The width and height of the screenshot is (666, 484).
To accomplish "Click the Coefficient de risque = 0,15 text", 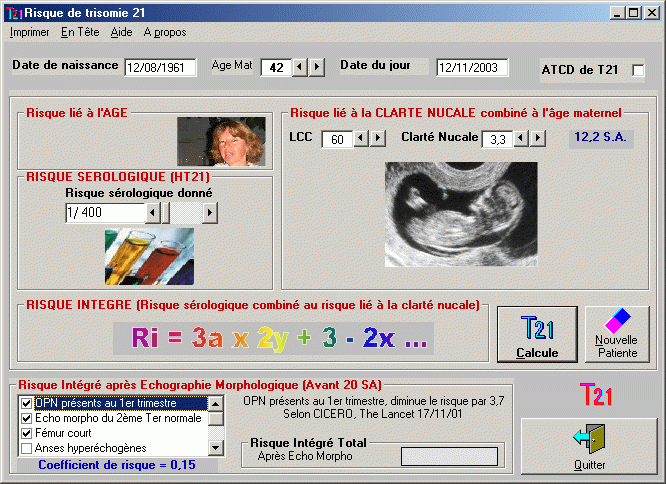I will coord(117,465).
